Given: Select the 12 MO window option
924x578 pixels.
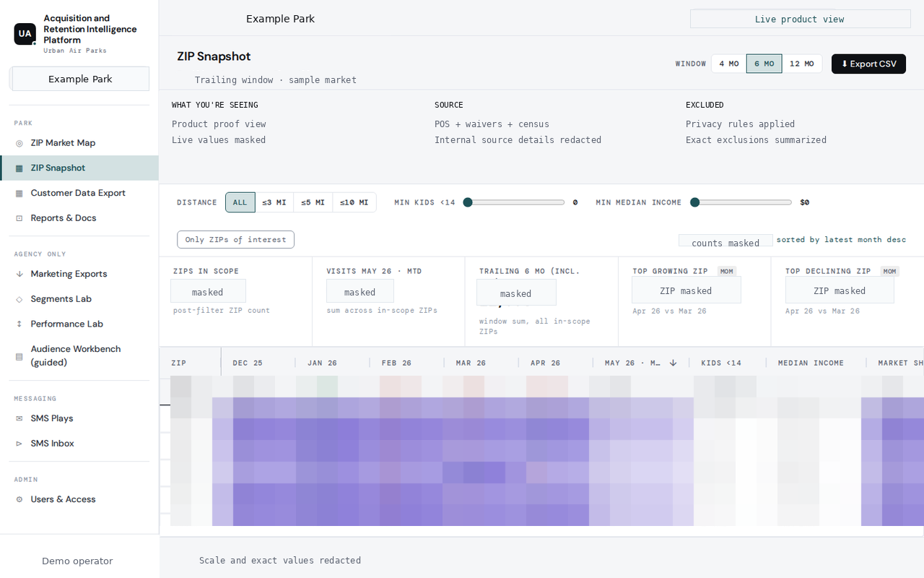Looking at the screenshot, I should pos(802,64).
